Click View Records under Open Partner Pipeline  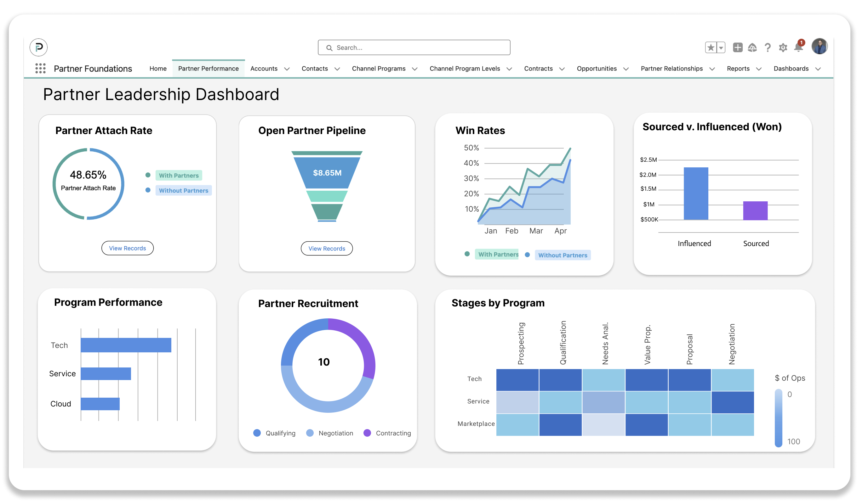[327, 249]
